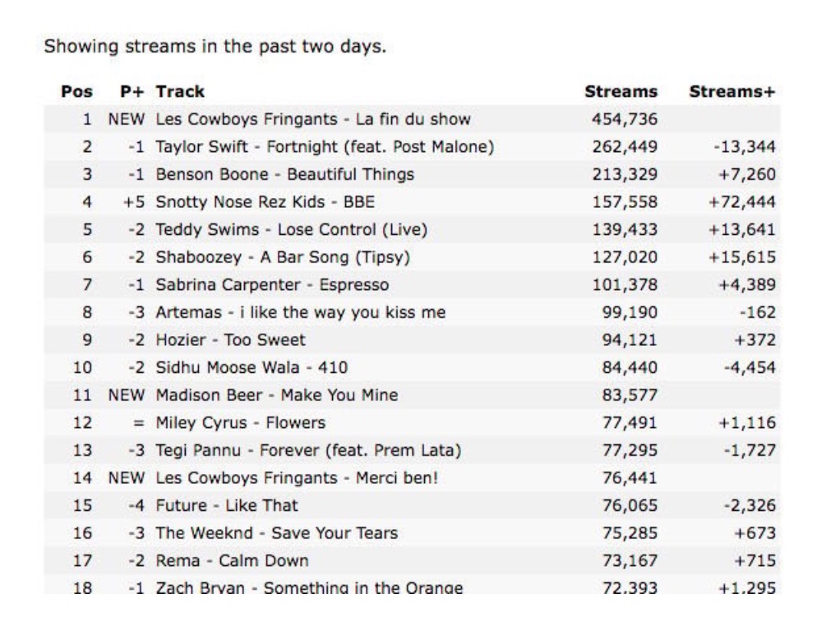The image size is (840, 621).
Task: Open Sidhu Moose Wala - 410
Action: (252, 367)
